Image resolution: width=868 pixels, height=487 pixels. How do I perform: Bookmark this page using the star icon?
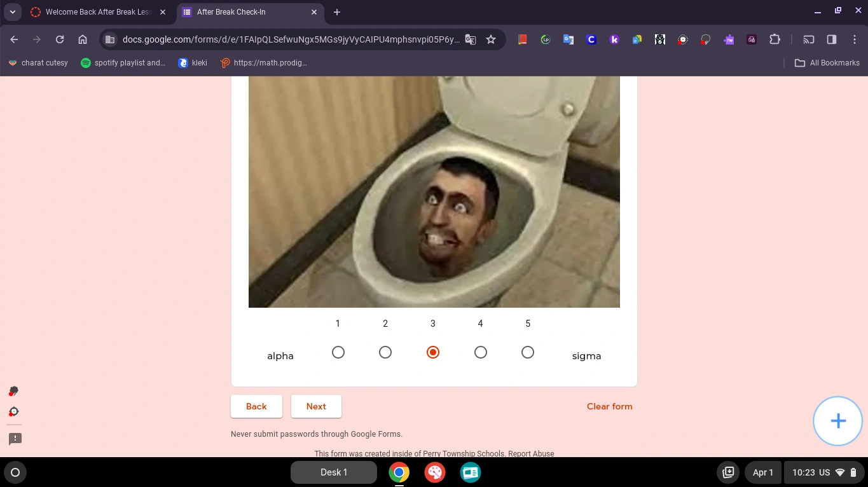coord(490,39)
